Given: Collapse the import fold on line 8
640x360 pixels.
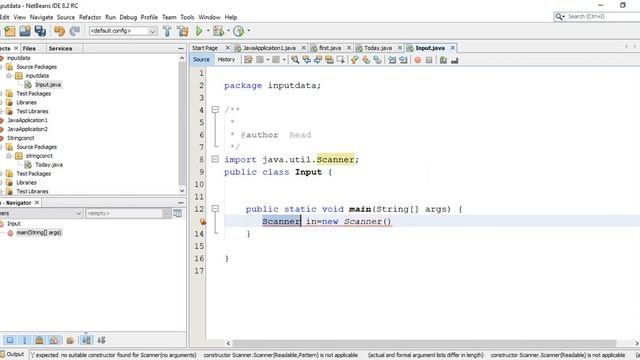Looking at the screenshot, I should [x=215, y=159].
